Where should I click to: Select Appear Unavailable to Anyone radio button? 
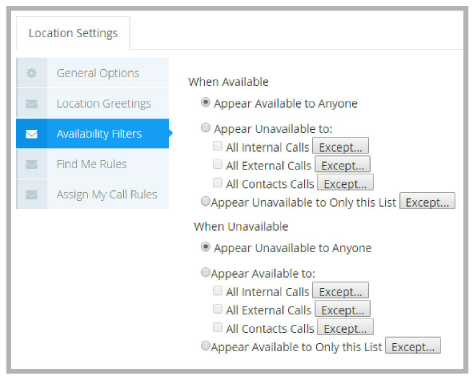click(x=206, y=247)
